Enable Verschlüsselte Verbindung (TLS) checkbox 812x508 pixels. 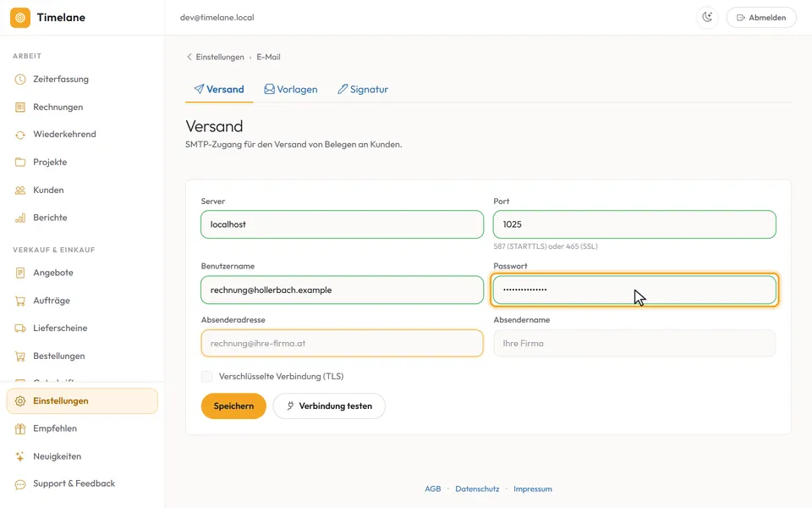click(206, 376)
